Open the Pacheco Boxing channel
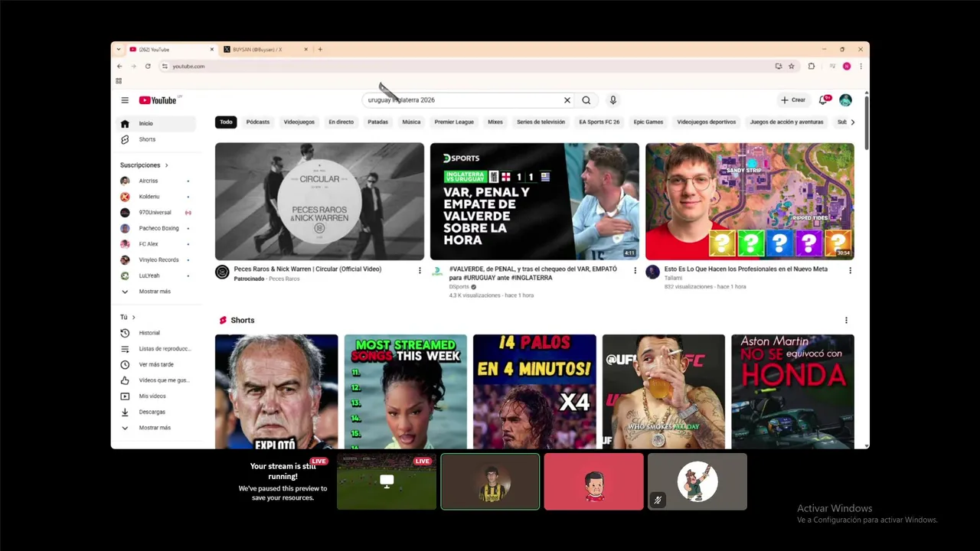980x551 pixels. click(155, 228)
